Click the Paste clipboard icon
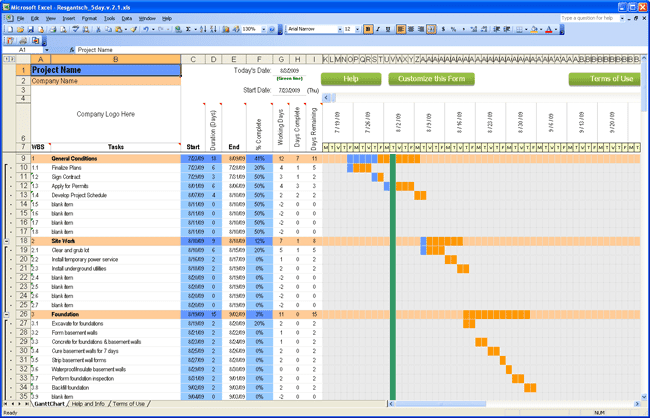The width and height of the screenshot is (650, 418). [119, 29]
